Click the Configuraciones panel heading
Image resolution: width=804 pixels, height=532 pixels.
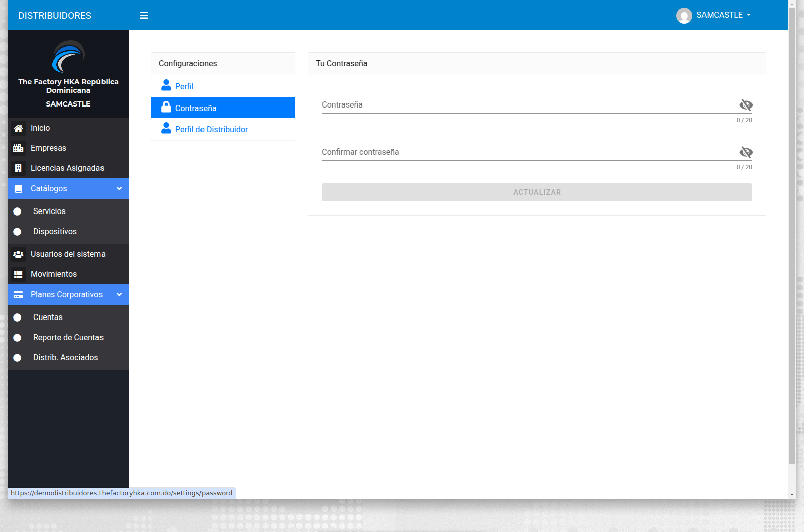point(188,64)
